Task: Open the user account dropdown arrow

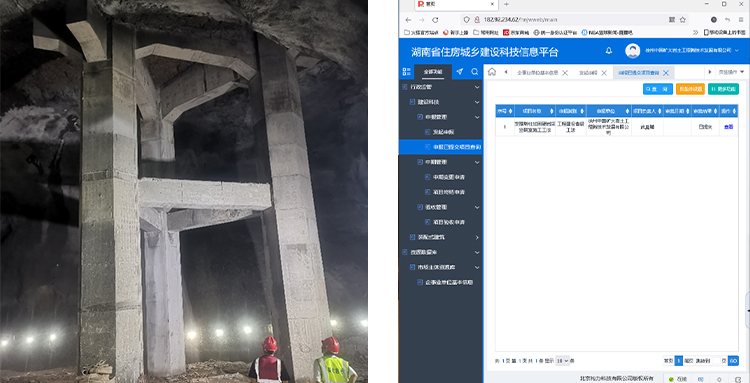Action: [x=737, y=51]
